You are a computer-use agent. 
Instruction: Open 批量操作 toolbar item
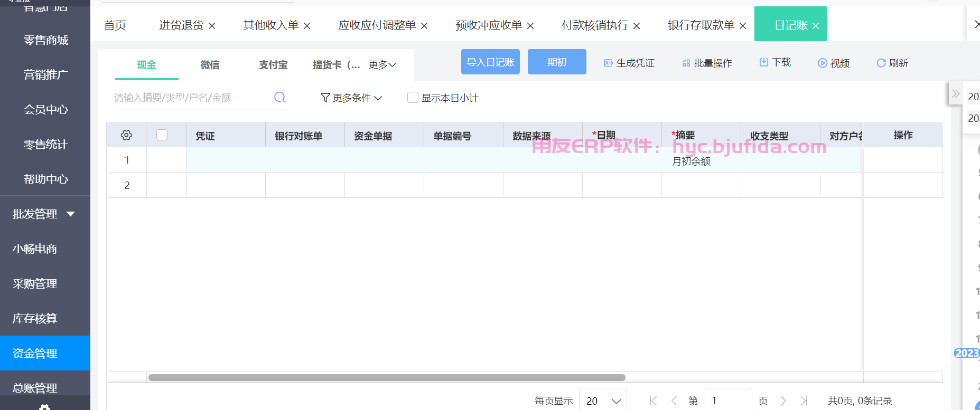707,63
